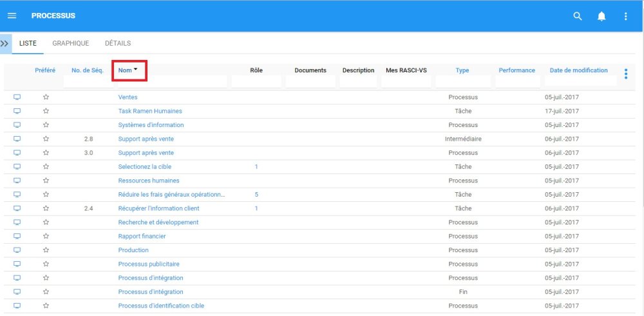Viewport: 644px width, 316px height.
Task: Open Rapport financier link
Action: [x=142, y=236]
